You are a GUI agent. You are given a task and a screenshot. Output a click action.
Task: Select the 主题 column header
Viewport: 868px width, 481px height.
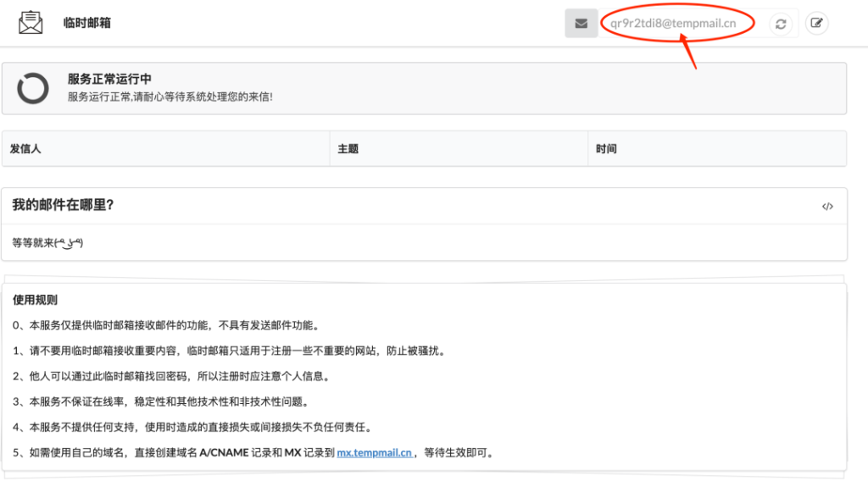[x=348, y=149]
